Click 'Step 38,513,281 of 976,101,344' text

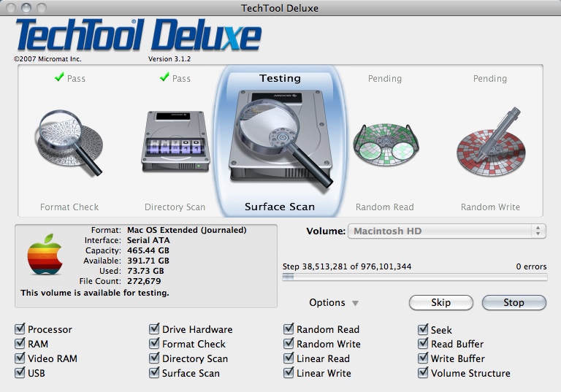tap(347, 266)
